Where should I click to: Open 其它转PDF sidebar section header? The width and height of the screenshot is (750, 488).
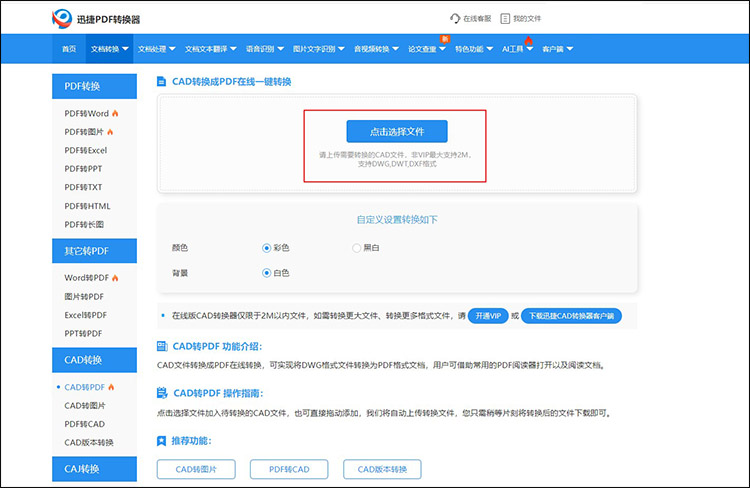point(94,251)
